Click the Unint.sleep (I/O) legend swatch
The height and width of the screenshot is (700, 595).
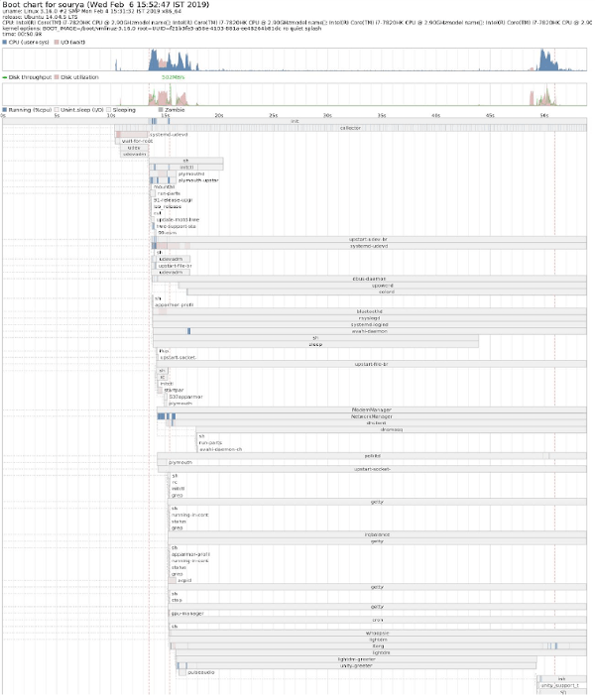pos(59,110)
